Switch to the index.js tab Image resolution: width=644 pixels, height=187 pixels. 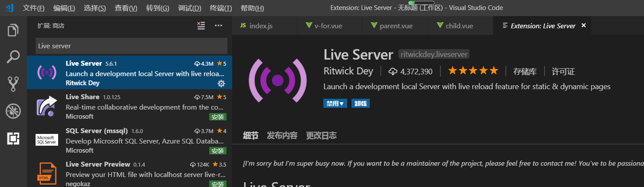click(265, 26)
